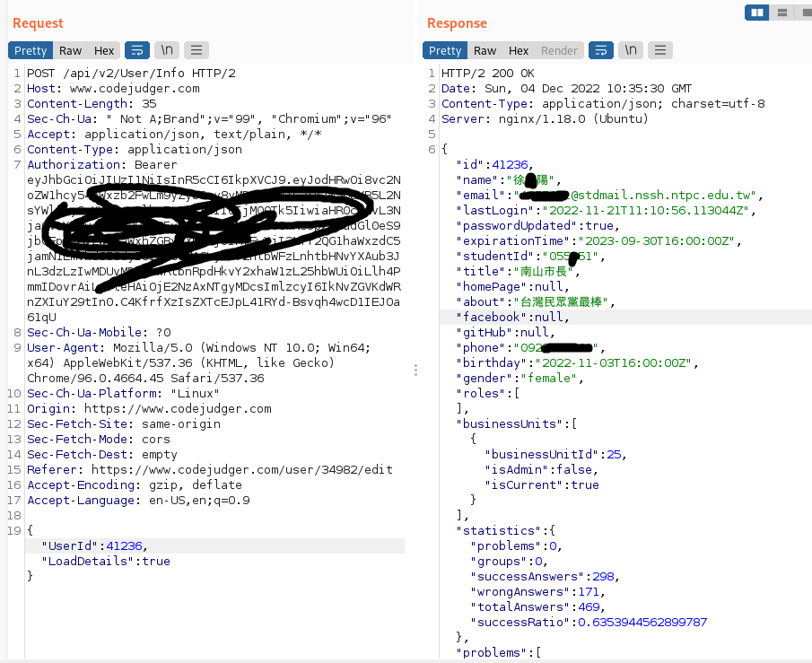This screenshot has height=663, width=812.
Task: Click the Content-Length: 35 header
Action: [x=92, y=103]
